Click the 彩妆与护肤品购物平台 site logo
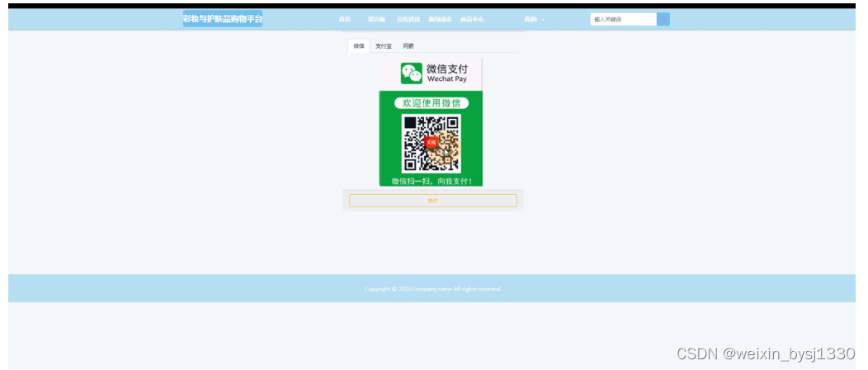This screenshot has width=868, height=370. coord(223,19)
